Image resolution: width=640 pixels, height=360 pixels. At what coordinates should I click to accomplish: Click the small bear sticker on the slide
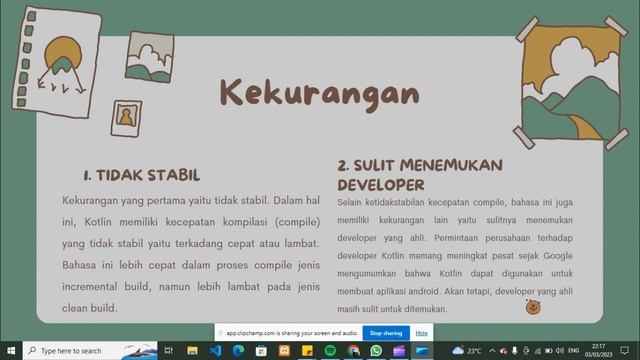click(533, 307)
